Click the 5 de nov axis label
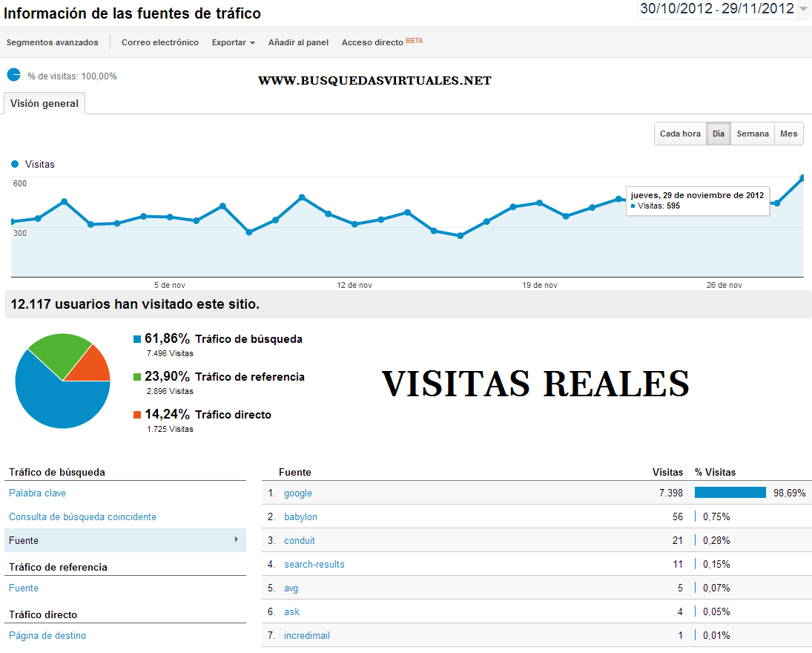The image size is (812, 653). [169, 285]
